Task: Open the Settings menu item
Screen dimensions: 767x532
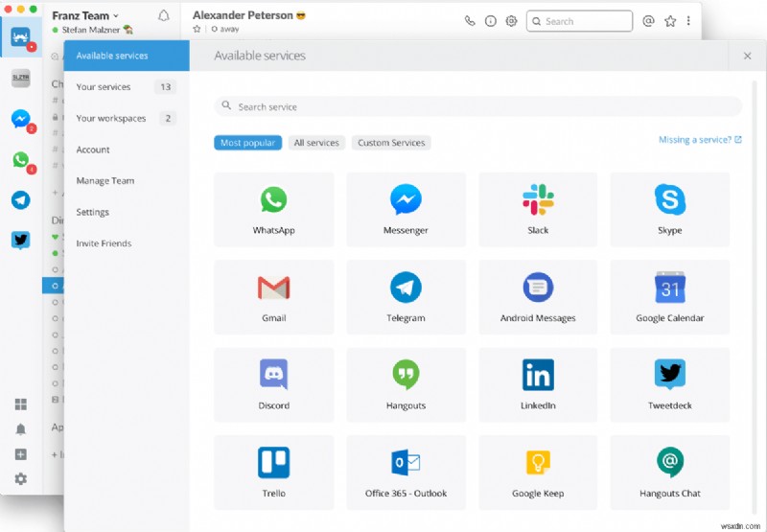Action: (x=127, y=212)
